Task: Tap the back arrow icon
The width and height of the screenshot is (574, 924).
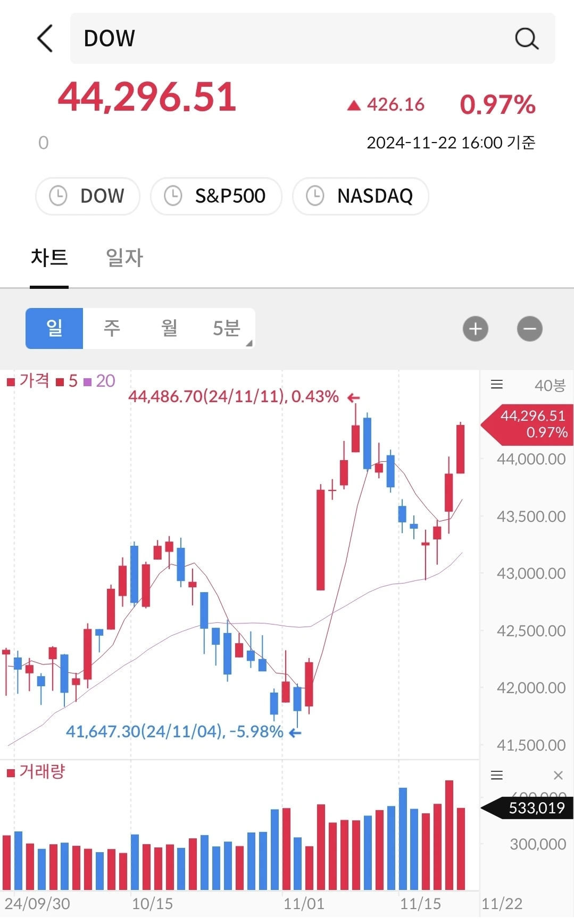Action: [45, 38]
